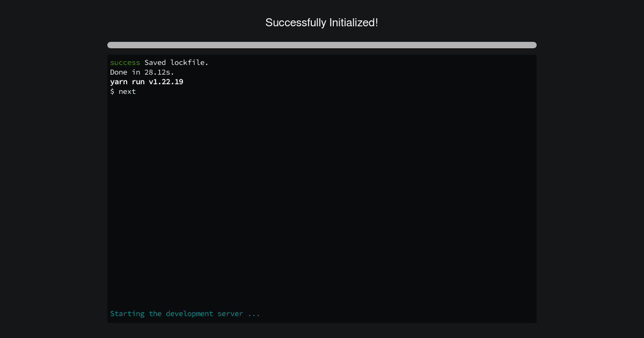Click the area below the terminal panel

pyautogui.click(x=322, y=332)
